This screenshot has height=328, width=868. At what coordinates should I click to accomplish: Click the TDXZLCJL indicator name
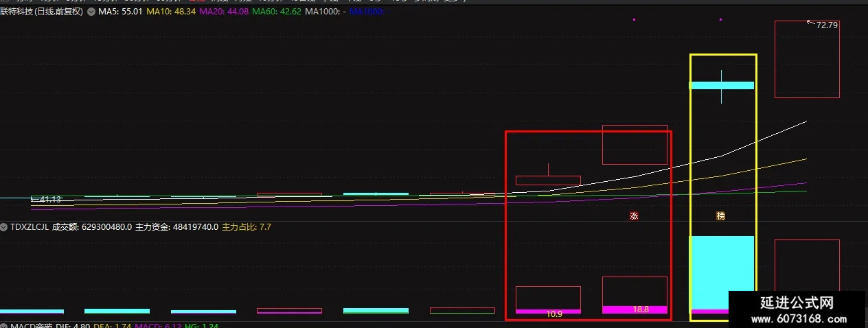tap(30, 226)
